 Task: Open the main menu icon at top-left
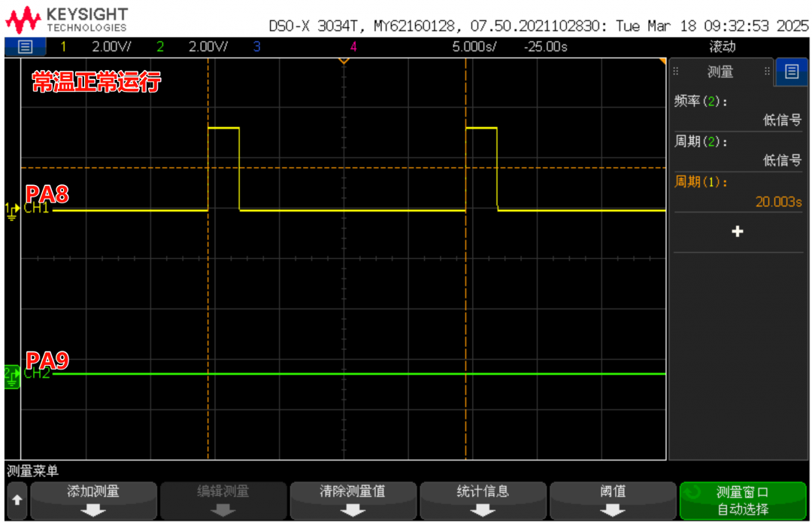(x=25, y=47)
